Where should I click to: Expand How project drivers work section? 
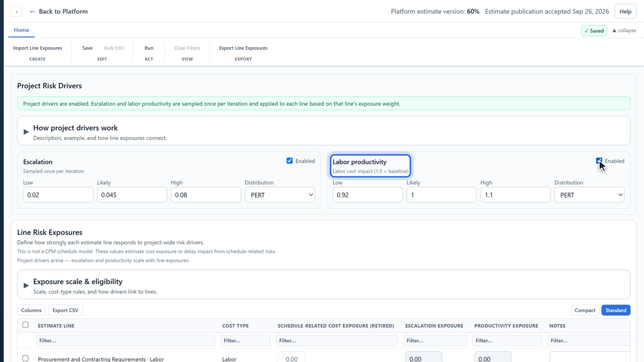click(324, 131)
